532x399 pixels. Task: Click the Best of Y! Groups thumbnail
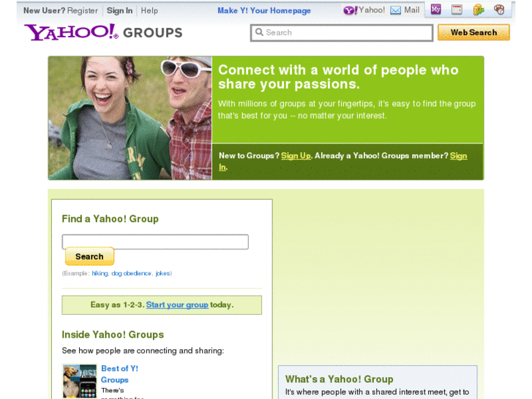pos(80,381)
